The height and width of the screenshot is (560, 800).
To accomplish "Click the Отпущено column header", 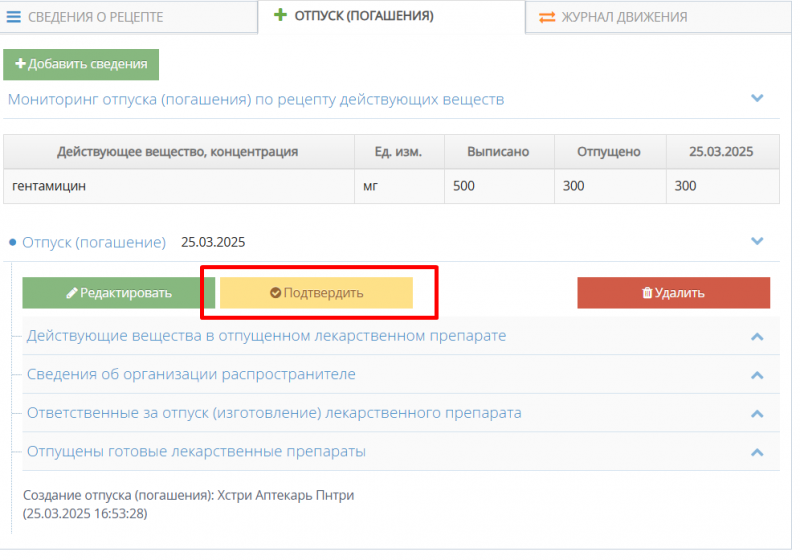I will (608, 152).
